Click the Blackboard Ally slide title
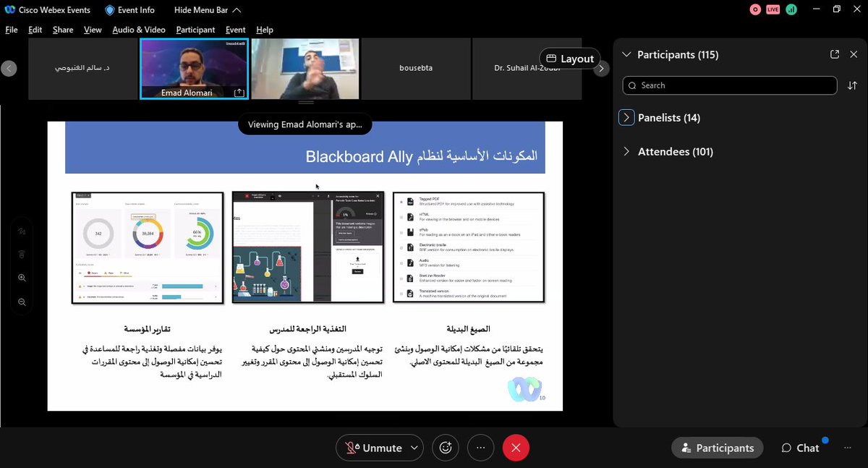The width and height of the screenshot is (868, 468). (x=422, y=156)
